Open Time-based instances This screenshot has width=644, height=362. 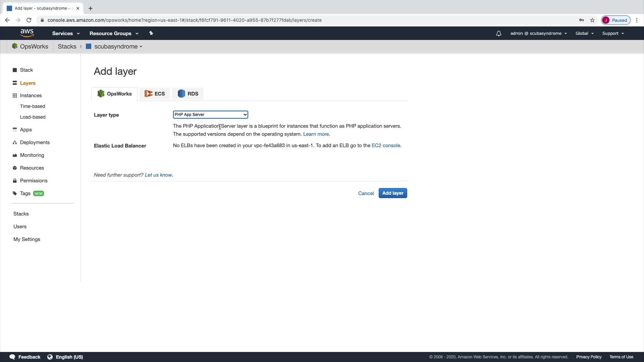(x=32, y=106)
